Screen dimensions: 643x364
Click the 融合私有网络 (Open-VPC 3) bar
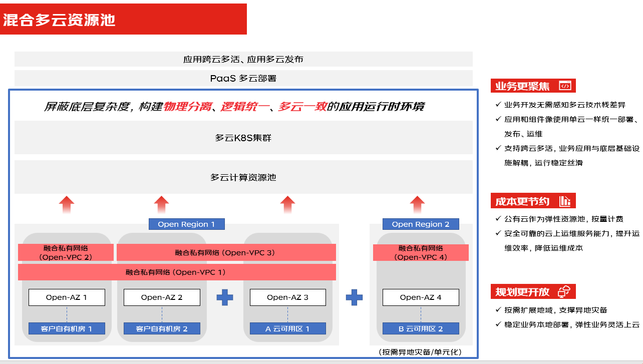coord(226,252)
